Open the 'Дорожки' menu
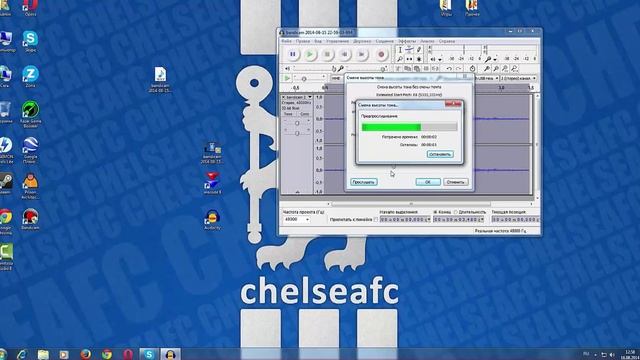 [x=362, y=41]
